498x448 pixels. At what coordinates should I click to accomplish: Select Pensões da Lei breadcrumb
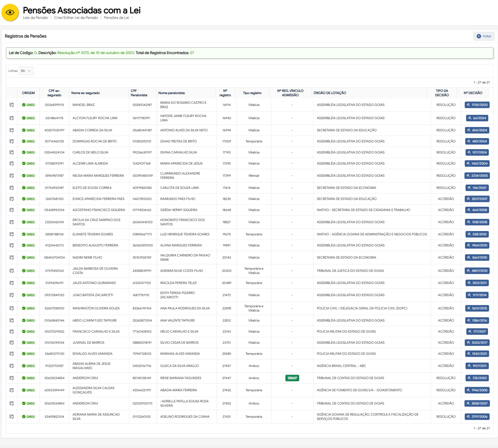coord(116,18)
